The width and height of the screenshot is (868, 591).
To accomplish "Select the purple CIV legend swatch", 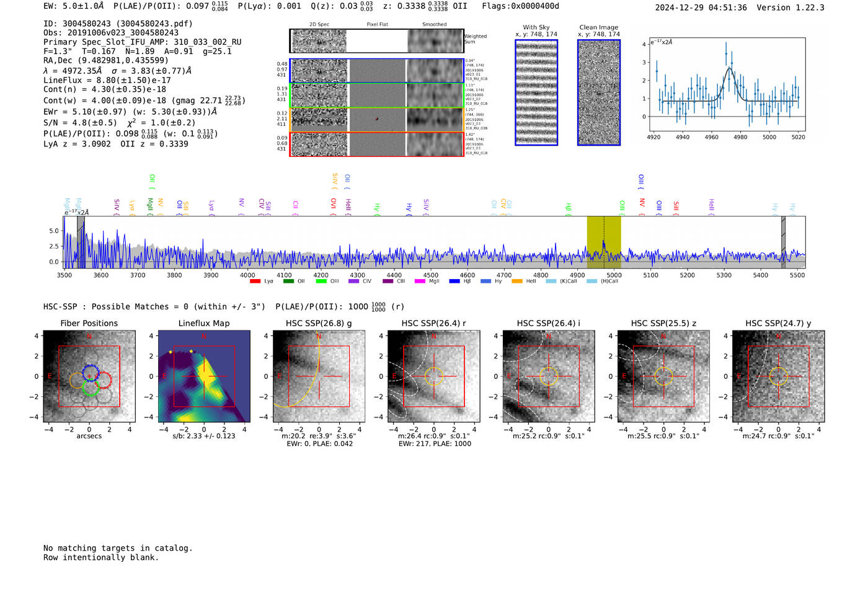I will pyautogui.click(x=353, y=281).
